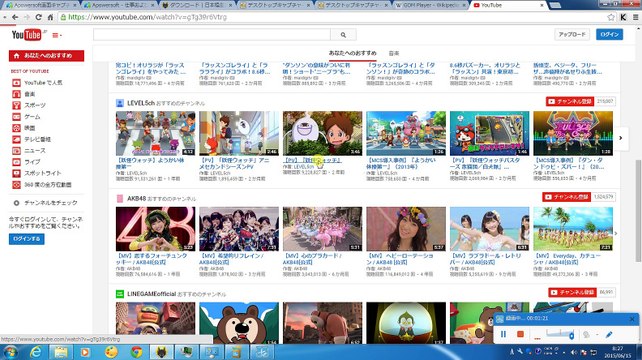Open the Windows Start button
The width and height of the screenshot is (642, 360).
[x=10, y=352]
